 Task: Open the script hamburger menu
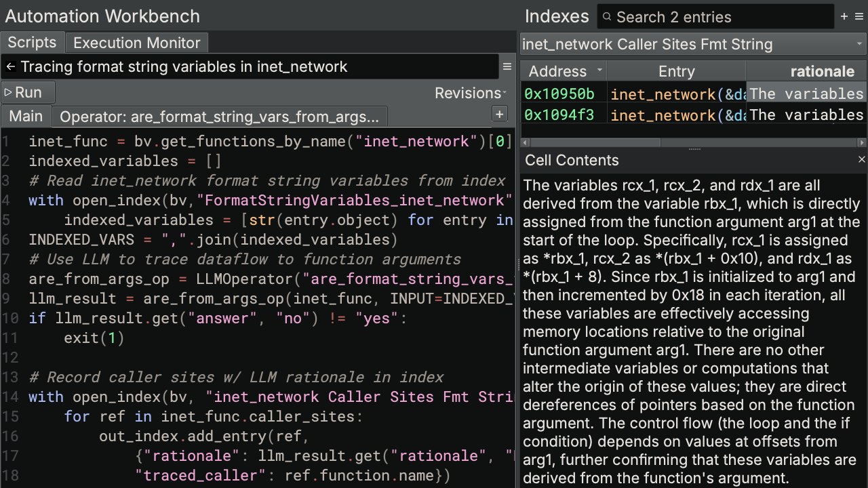tap(507, 67)
